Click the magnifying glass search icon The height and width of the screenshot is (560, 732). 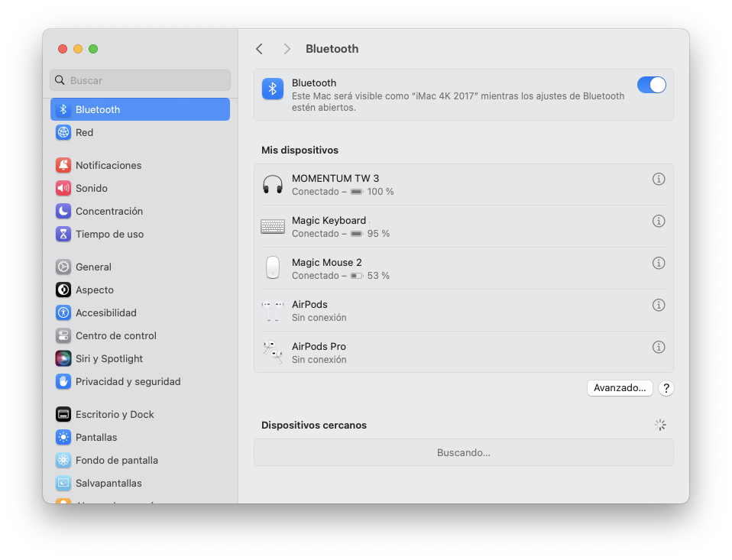click(x=60, y=80)
